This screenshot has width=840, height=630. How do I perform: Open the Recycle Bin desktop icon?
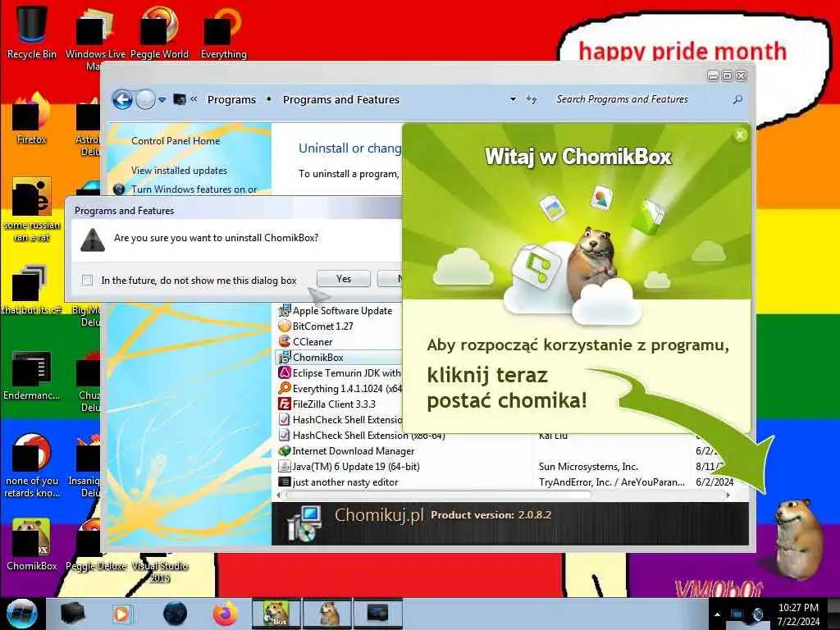tap(32, 32)
